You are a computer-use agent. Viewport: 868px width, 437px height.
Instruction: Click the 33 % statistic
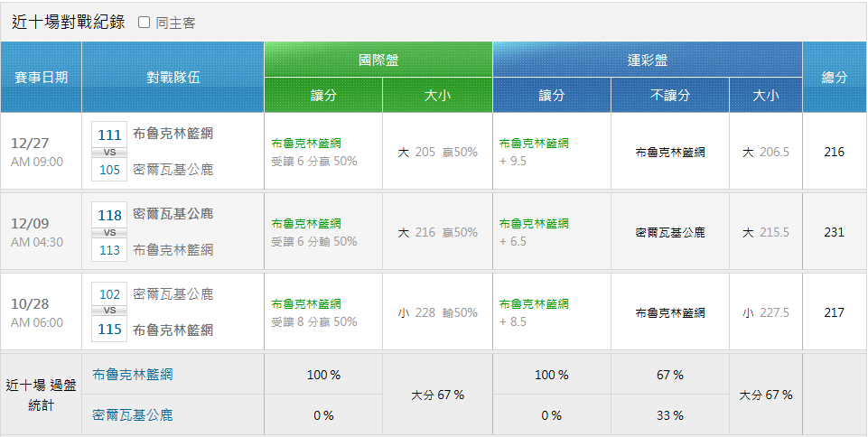click(x=670, y=414)
